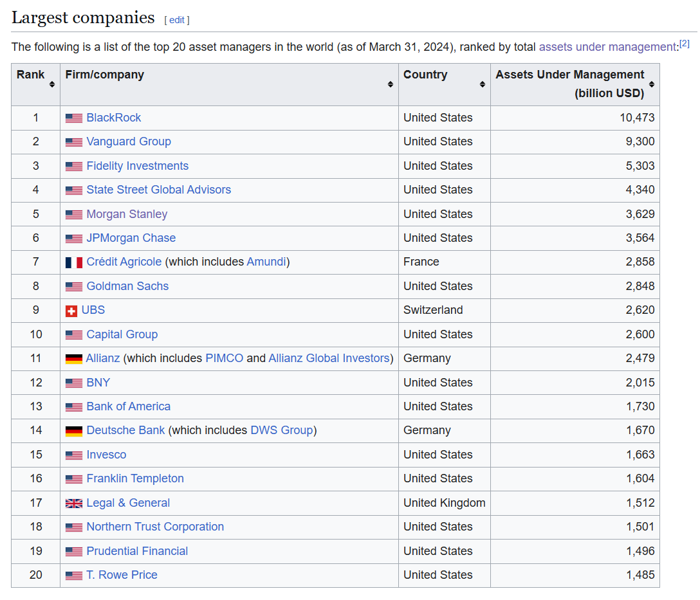
Task: Click the UK flag beside Legal & General
Action: point(73,503)
